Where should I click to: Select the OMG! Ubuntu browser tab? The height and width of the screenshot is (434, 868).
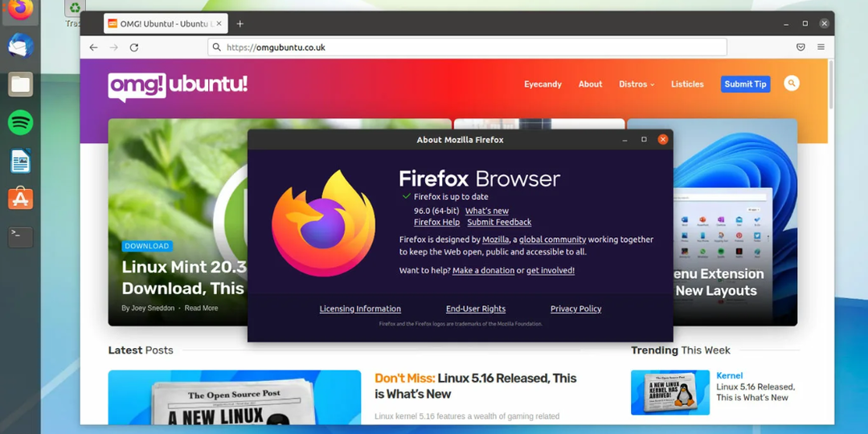[166, 24]
